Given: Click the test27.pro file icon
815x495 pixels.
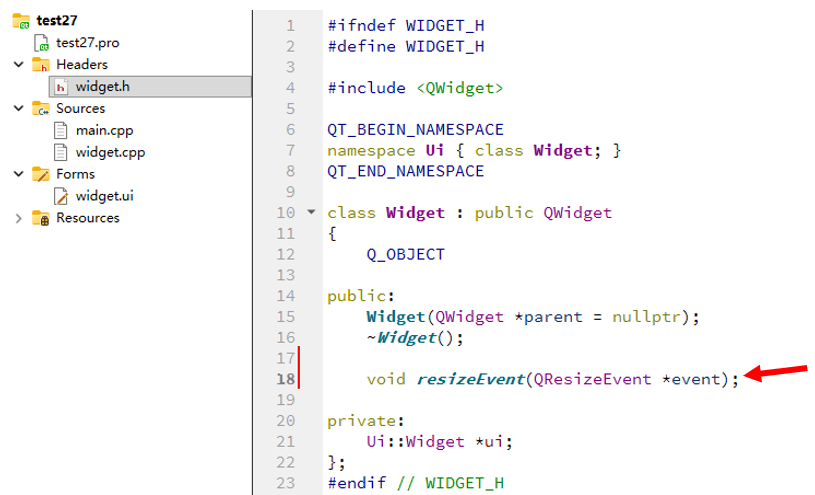Looking at the screenshot, I should [x=42, y=43].
